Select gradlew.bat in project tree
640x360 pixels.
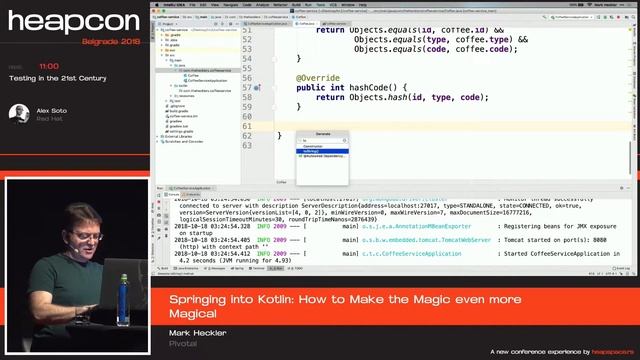[177, 127]
